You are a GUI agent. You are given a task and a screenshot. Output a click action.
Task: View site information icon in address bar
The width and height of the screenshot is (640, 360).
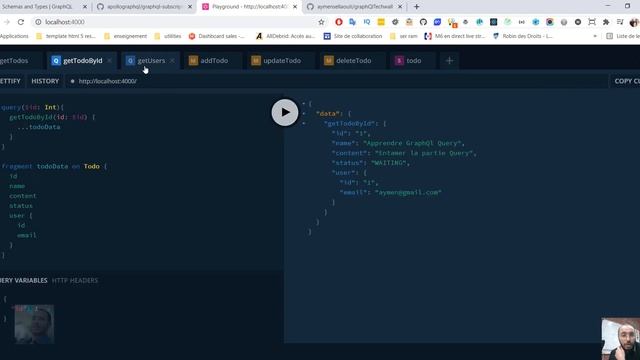point(38,22)
